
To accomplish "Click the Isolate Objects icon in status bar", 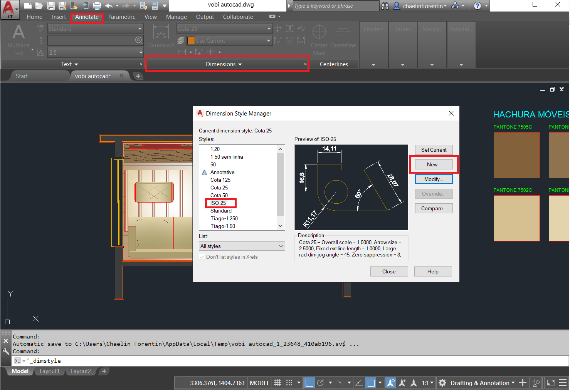I will (536, 383).
